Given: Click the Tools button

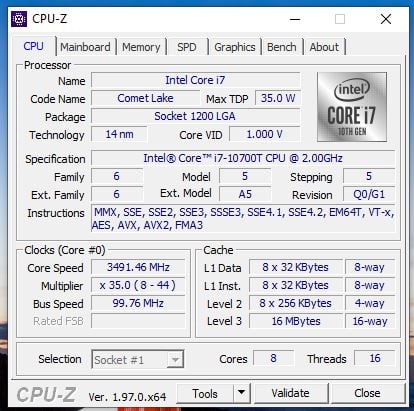Looking at the screenshot, I should [x=205, y=393].
